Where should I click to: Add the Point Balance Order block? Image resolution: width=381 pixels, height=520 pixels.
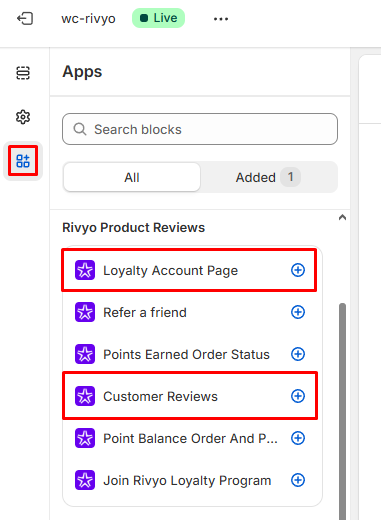[x=298, y=438]
